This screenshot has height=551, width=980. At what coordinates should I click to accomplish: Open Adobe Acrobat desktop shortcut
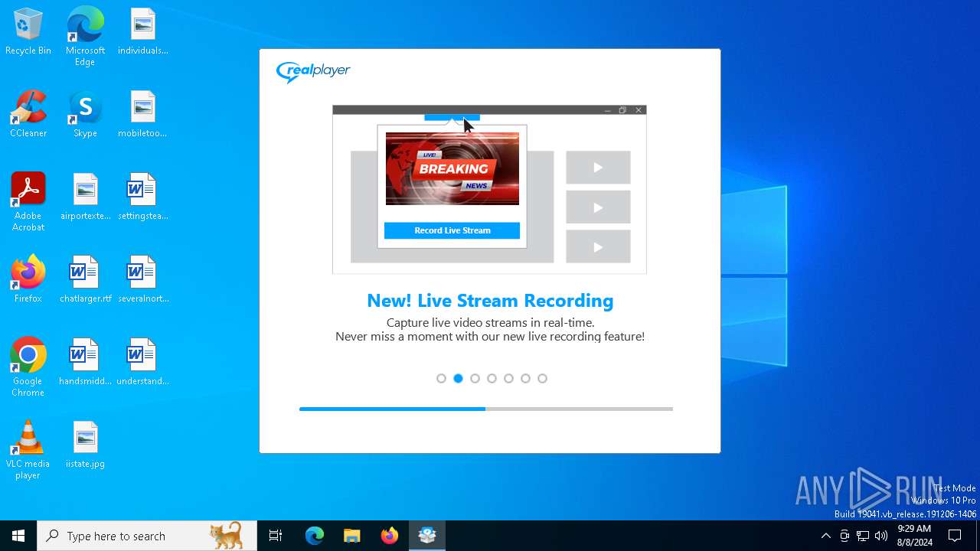pos(28,202)
